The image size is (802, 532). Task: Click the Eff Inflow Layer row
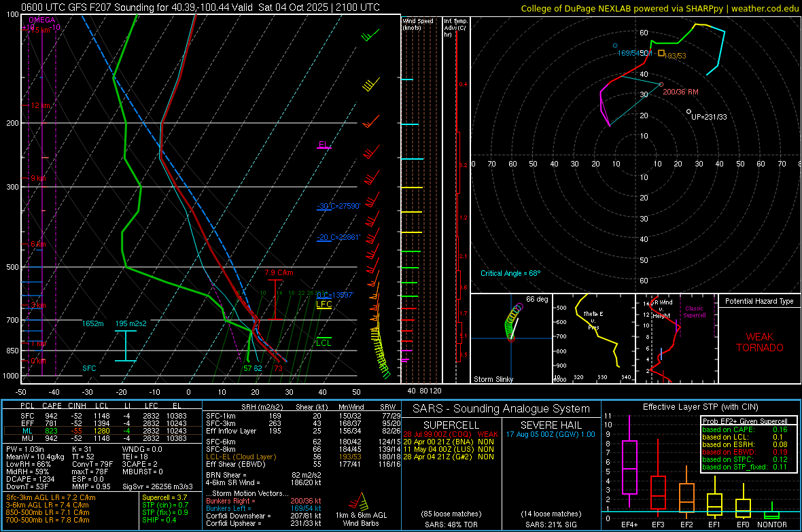[x=303, y=431]
